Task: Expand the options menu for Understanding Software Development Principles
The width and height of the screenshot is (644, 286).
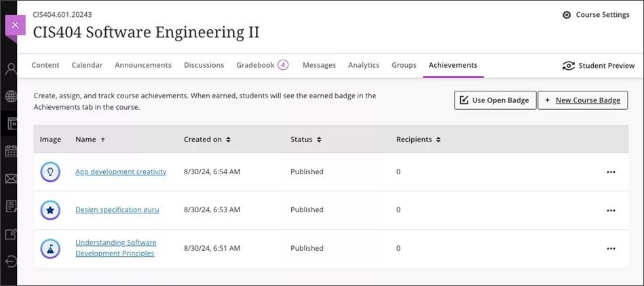Action: (x=611, y=249)
